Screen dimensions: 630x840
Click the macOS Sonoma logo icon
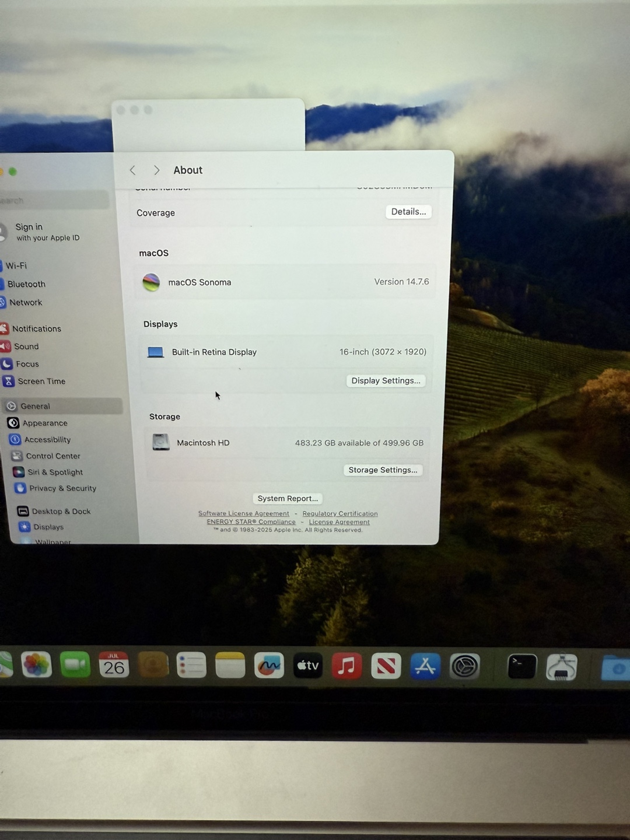click(151, 282)
